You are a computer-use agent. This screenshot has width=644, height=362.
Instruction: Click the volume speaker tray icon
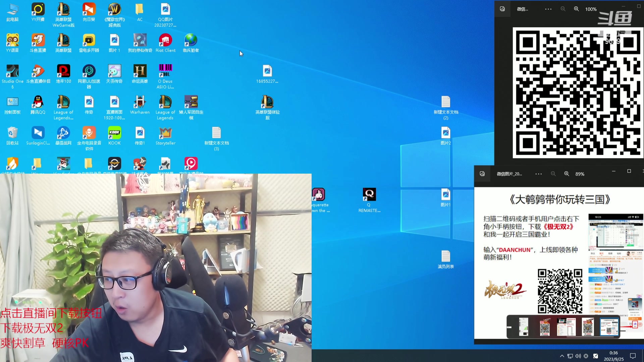pyautogui.click(x=578, y=356)
